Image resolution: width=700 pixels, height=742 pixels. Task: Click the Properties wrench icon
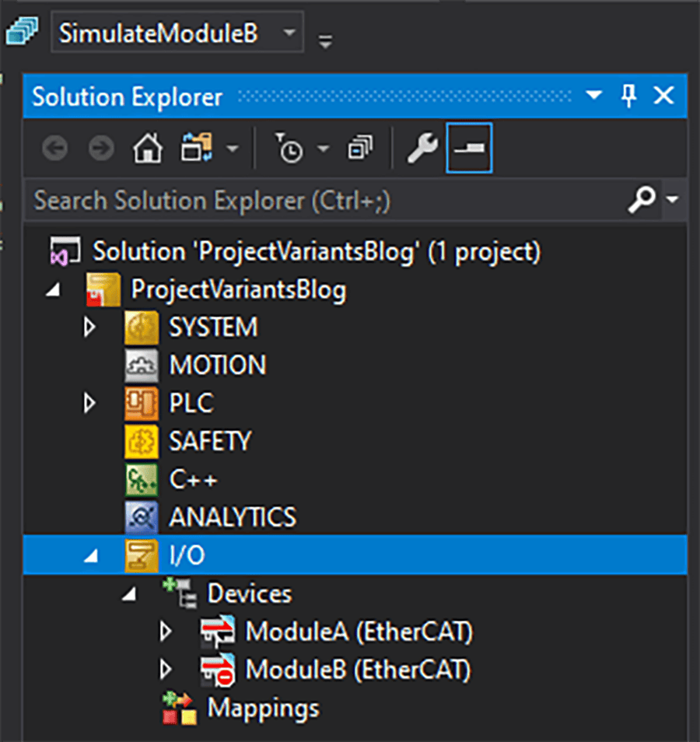pos(422,149)
